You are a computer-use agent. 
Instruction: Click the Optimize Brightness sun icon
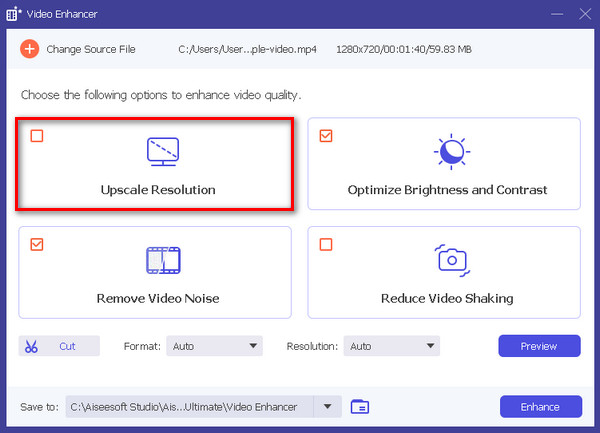[x=452, y=151]
